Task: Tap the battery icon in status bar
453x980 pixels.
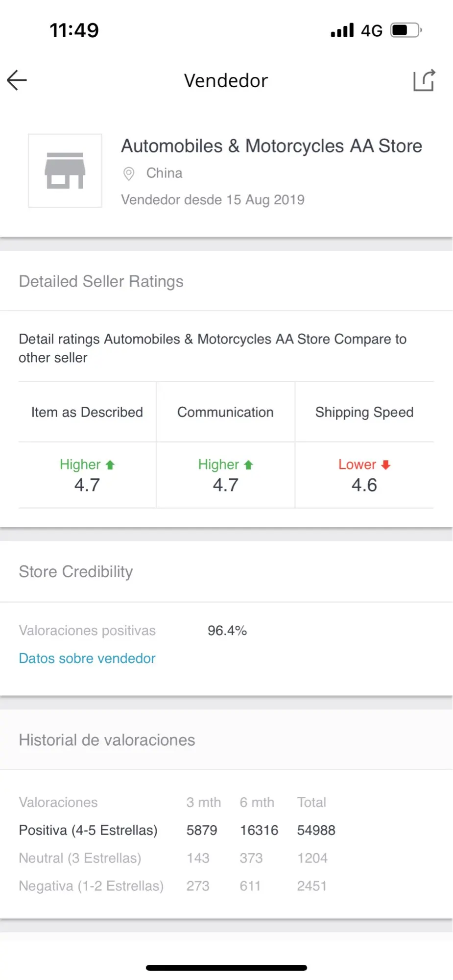Action: (x=406, y=30)
